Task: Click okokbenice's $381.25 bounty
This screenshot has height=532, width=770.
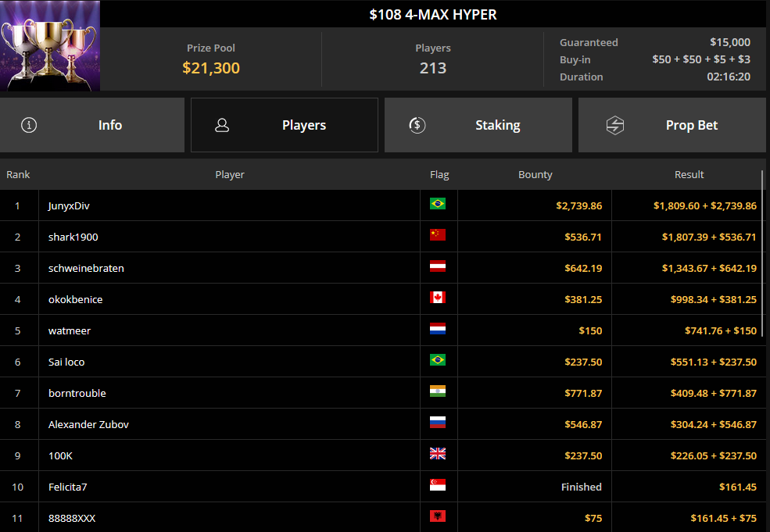Action: tap(583, 300)
